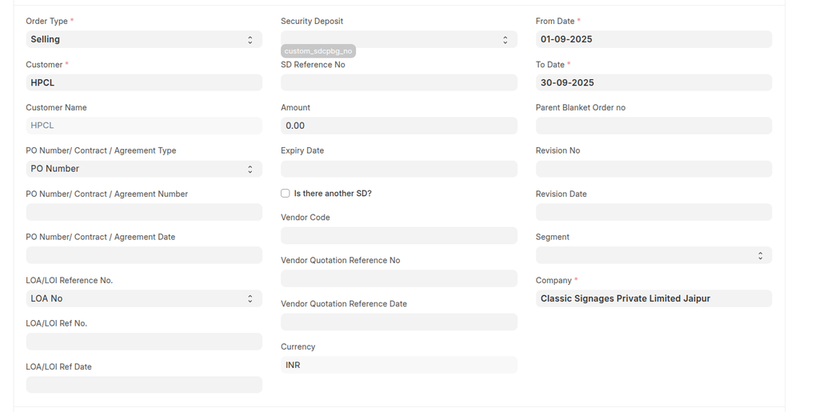Viewport: 819px width, 412px height.
Task: Click the Vendor Quotation Reference No field
Action: 398,279
